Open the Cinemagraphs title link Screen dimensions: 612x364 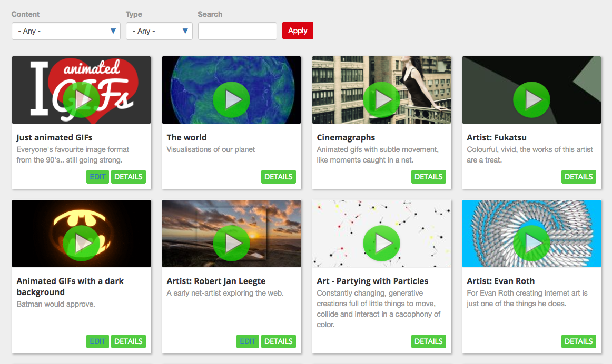pyautogui.click(x=346, y=138)
